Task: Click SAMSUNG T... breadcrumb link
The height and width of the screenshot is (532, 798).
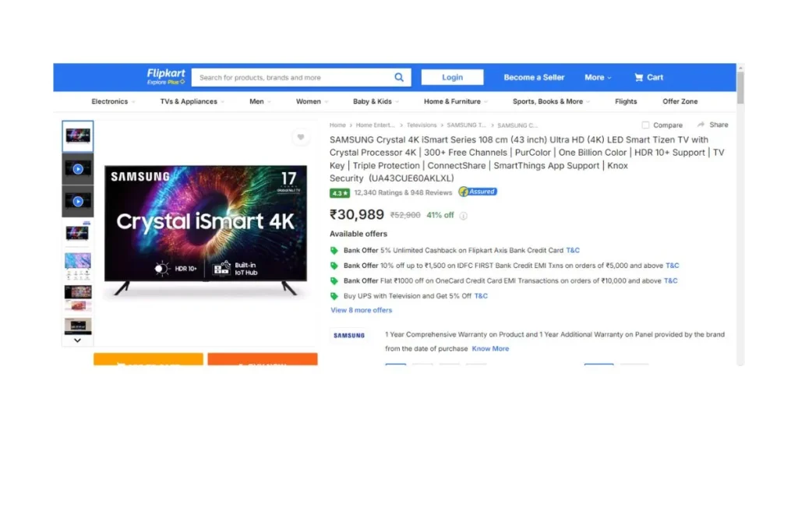Action: 466,125
